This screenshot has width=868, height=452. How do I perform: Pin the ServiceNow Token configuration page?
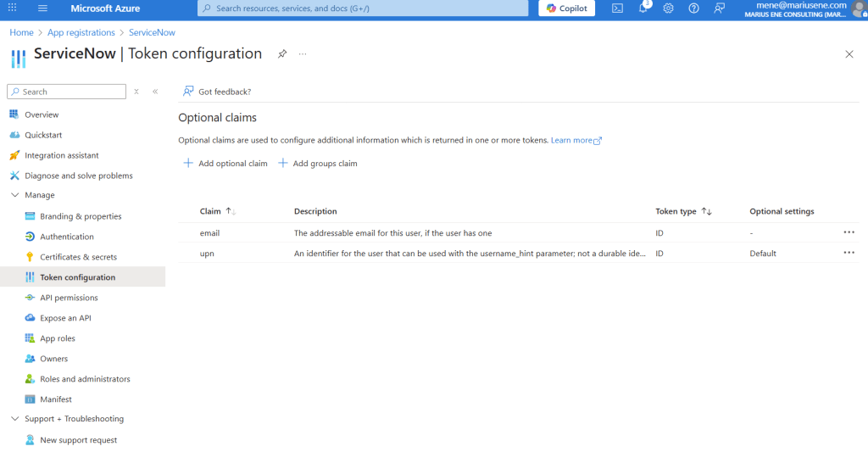click(282, 54)
